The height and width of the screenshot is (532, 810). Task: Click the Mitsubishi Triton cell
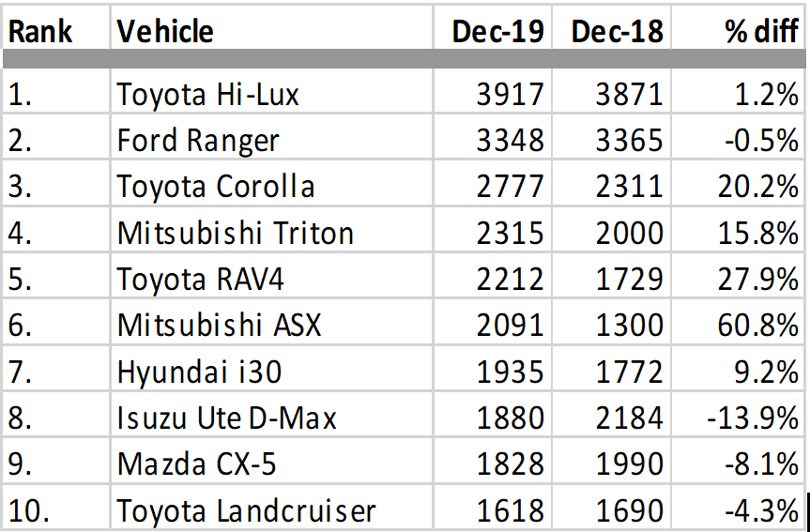tap(235, 232)
